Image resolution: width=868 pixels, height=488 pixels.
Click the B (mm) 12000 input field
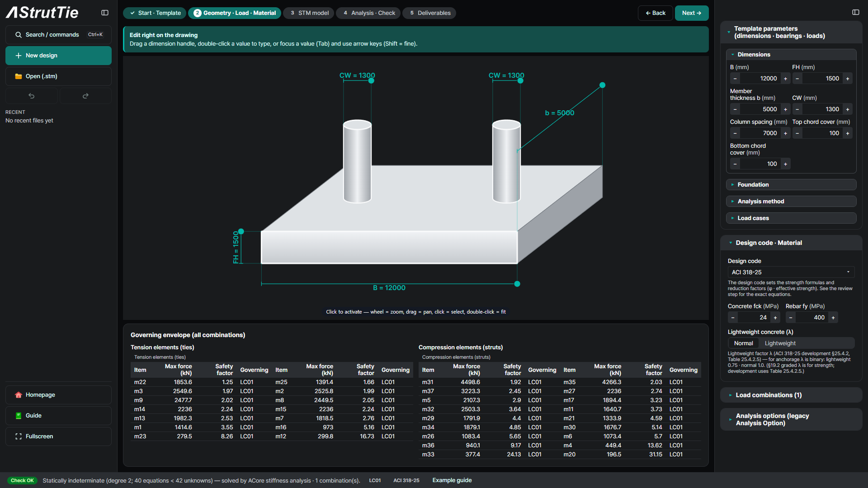click(760, 79)
